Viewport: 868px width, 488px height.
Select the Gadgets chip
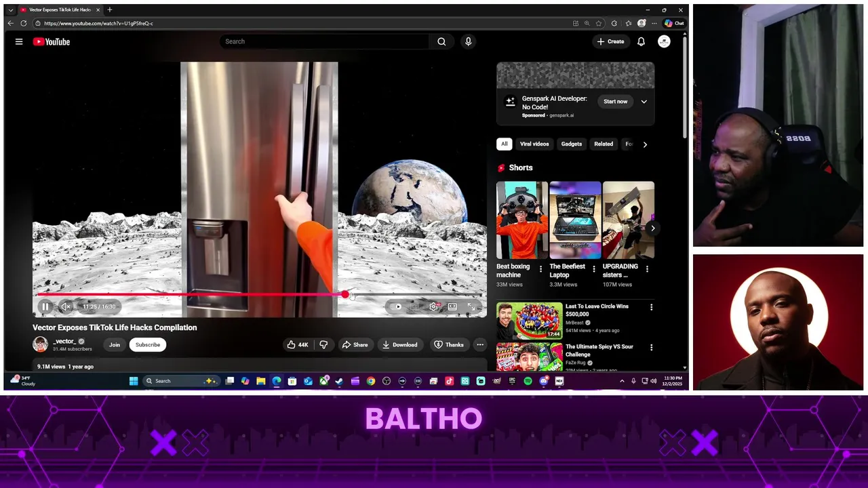coord(572,144)
